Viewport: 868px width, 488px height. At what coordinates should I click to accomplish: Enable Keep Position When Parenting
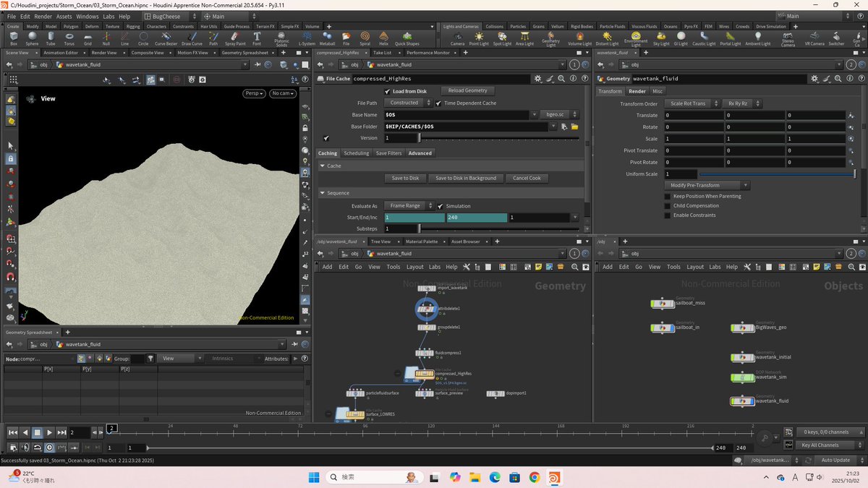pos(668,196)
